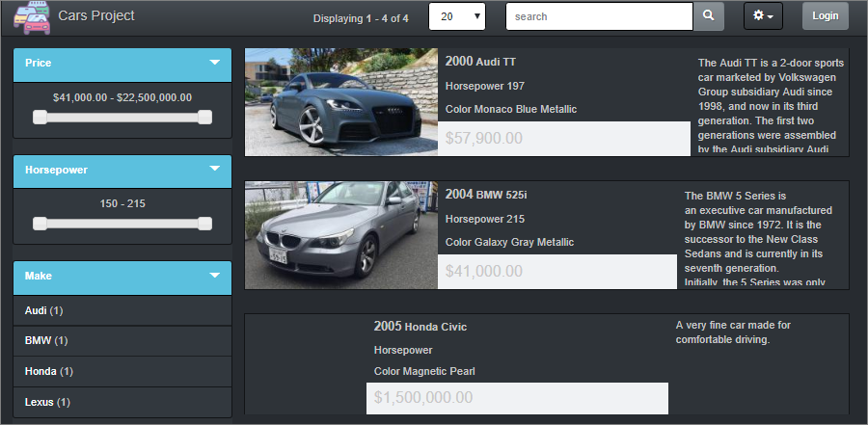Filter by Lexus make
The width and height of the screenshot is (868, 425).
click(47, 402)
